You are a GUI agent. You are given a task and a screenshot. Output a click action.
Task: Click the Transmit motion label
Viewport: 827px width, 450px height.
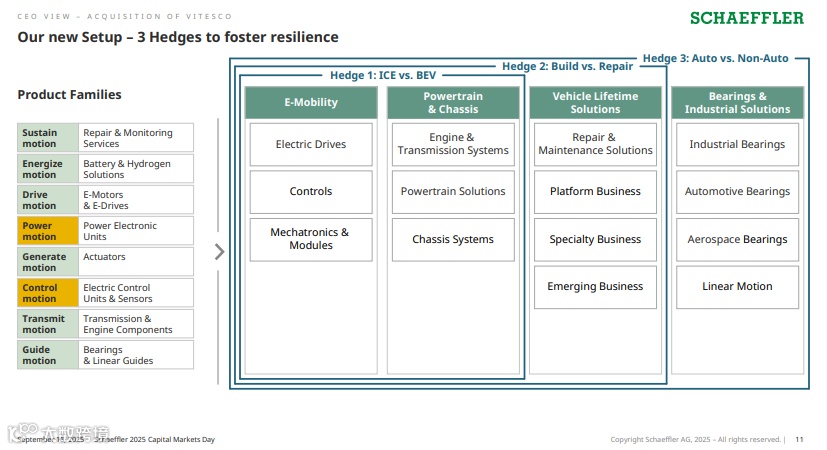coord(48,324)
